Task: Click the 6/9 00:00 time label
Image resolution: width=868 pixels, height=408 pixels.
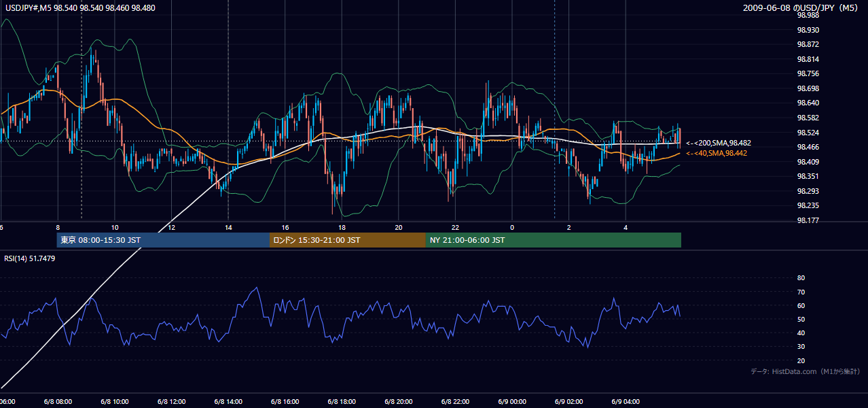Action: click(x=512, y=402)
